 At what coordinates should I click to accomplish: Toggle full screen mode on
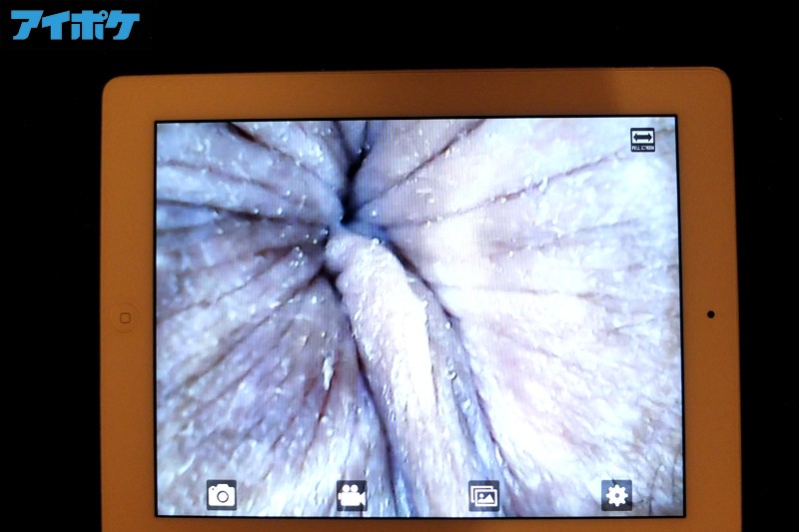(x=643, y=140)
